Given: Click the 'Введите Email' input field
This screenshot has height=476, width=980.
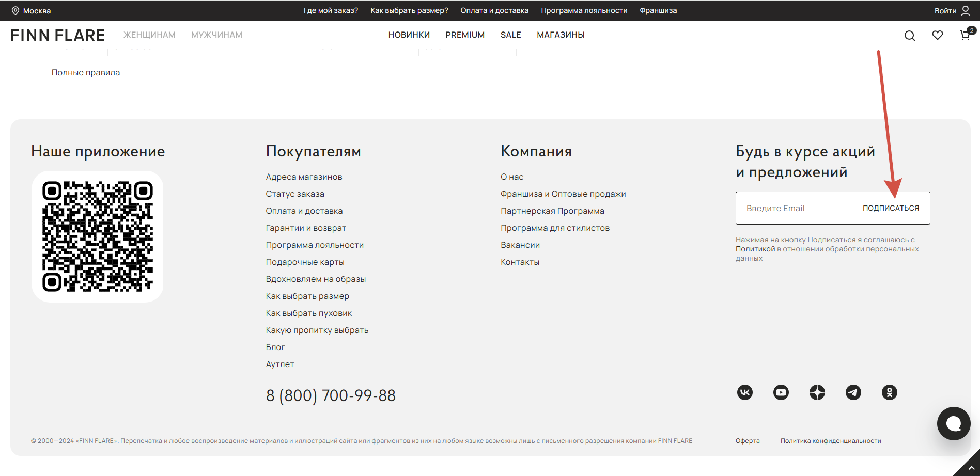Looking at the screenshot, I should point(794,208).
